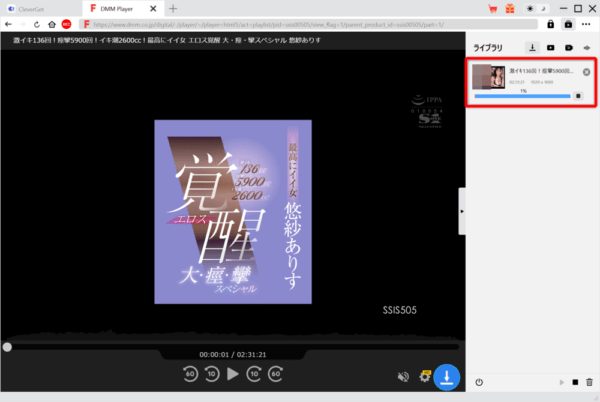
Task: Go to the home page icon
Action: coord(52,24)
